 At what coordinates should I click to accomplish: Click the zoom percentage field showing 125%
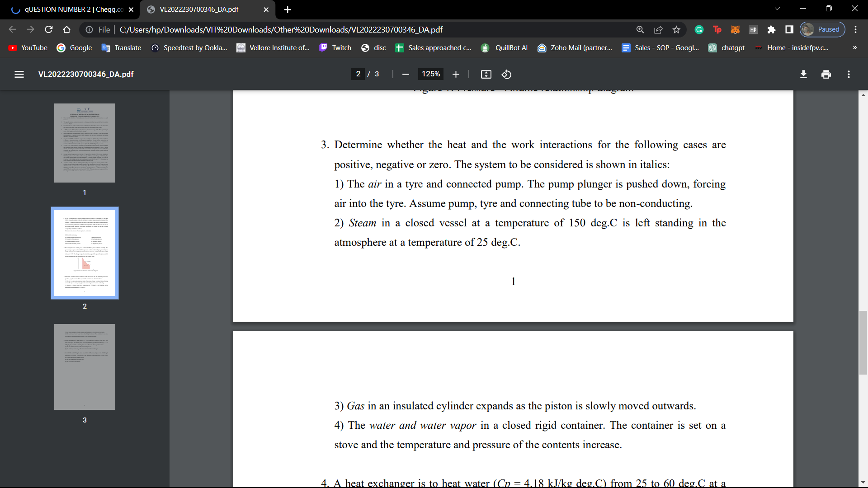[430, 74]
